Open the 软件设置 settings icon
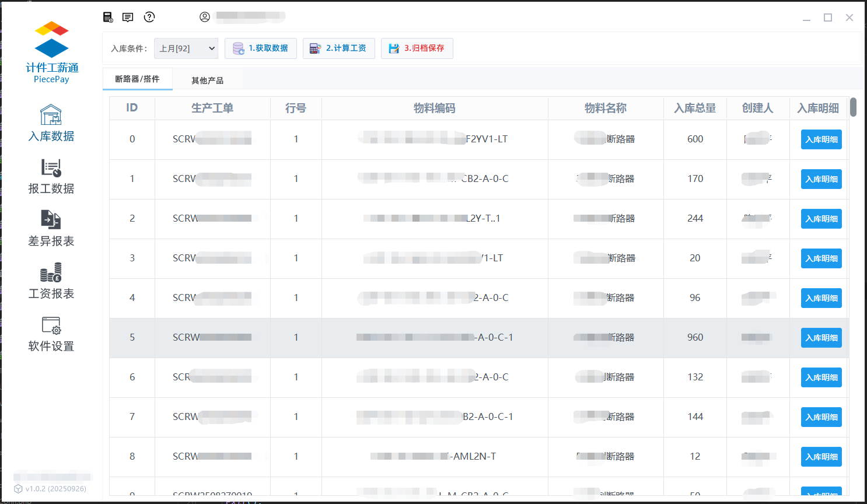The width and height of the screenshot is (867, 504). click(51, 325)
